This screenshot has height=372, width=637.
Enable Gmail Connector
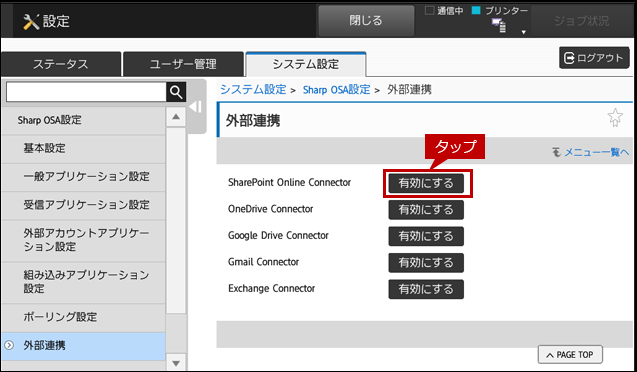pos(426,263)
